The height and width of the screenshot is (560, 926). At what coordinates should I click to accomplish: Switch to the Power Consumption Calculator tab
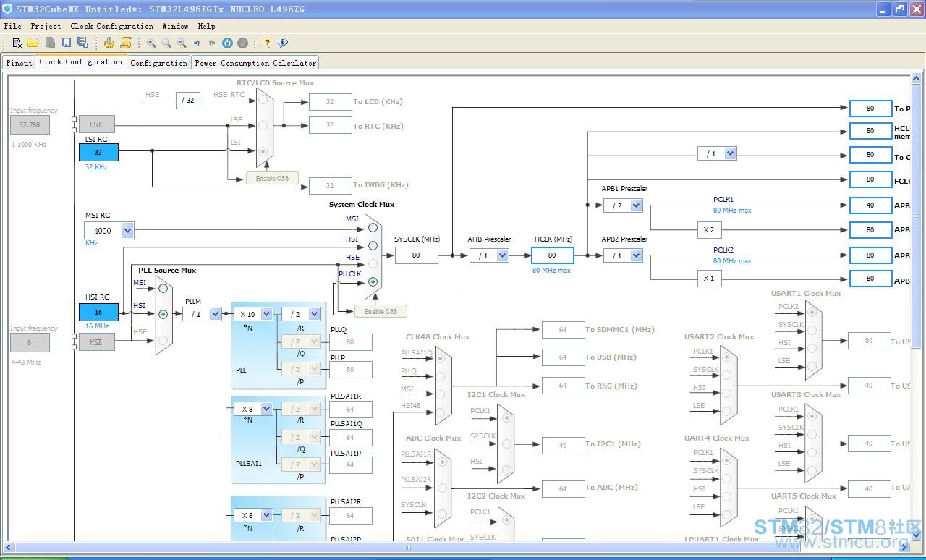pyautogui.click(x=255, y=63)
